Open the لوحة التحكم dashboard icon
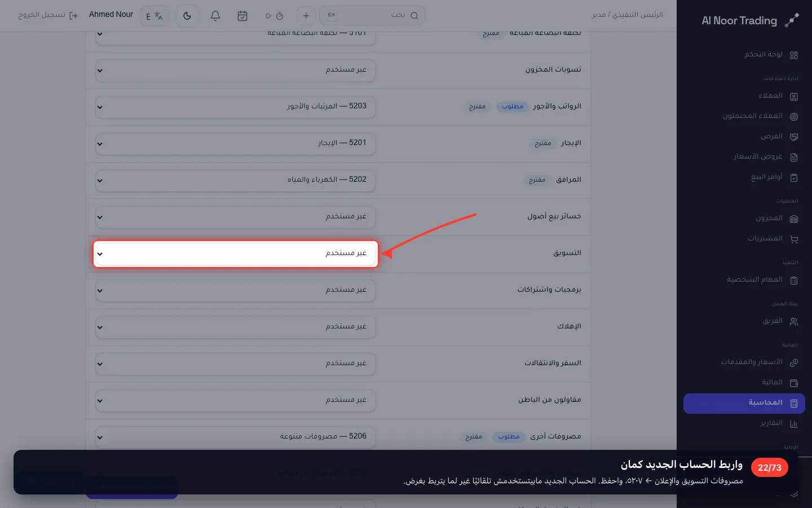 tap(794, 55)
